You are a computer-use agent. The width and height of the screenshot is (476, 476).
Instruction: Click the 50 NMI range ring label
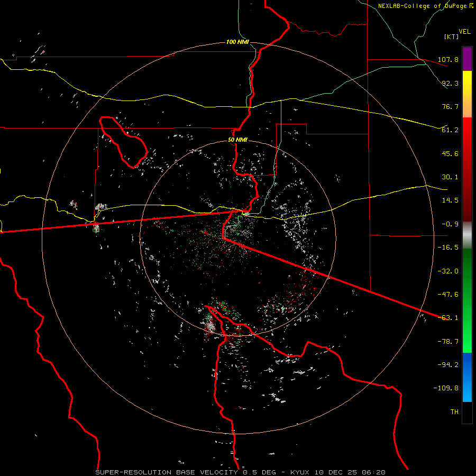click(x=237, y=140)
